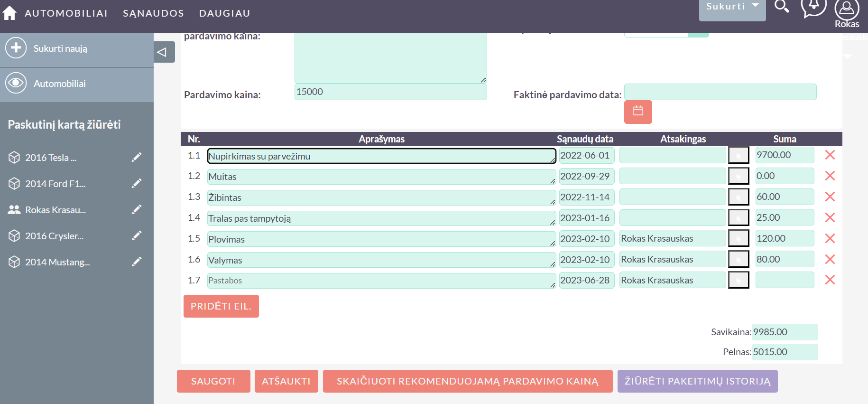Collapse the sidebar with triangle button
Viewport: 868px width, 404px height.
164,52
